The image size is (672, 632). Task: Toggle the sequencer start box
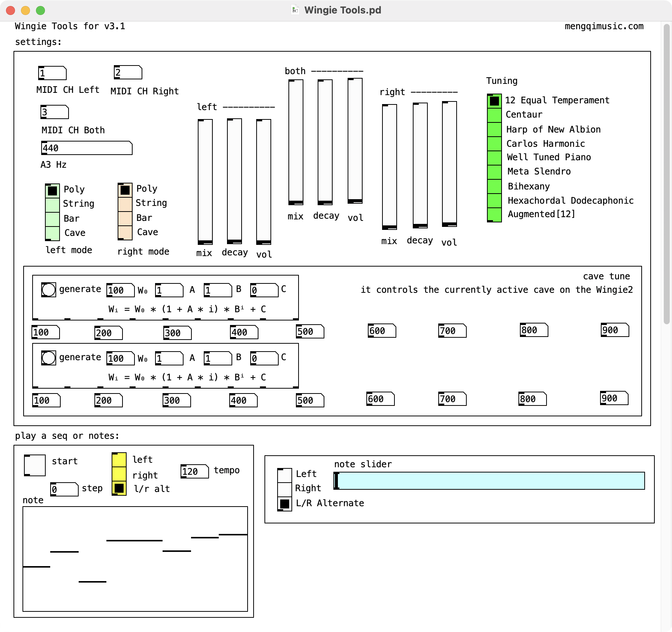click(35, 465)
